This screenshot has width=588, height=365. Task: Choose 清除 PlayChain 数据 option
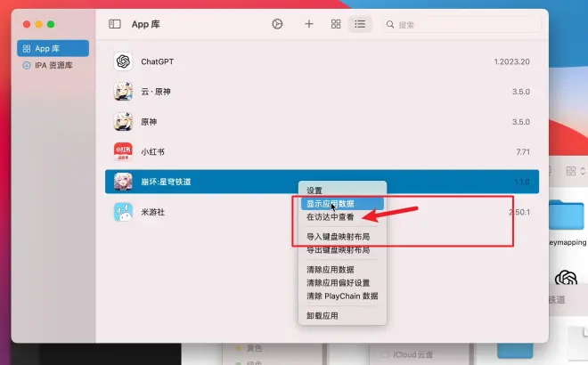342,296
